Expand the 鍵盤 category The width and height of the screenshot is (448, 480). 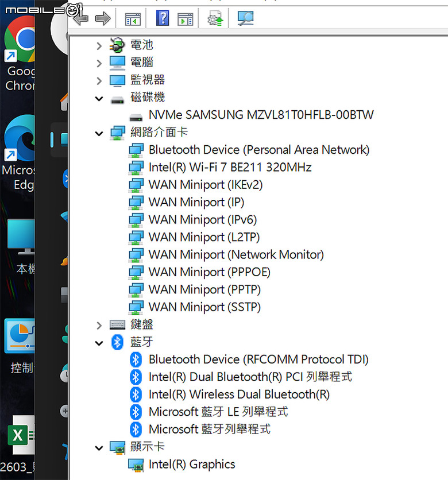click(x=99, y=326)
